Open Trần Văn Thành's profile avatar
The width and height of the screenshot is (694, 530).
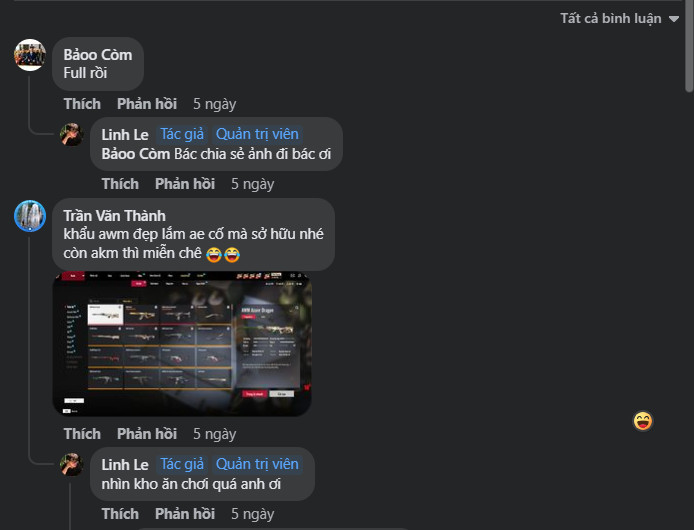(30, 216)
